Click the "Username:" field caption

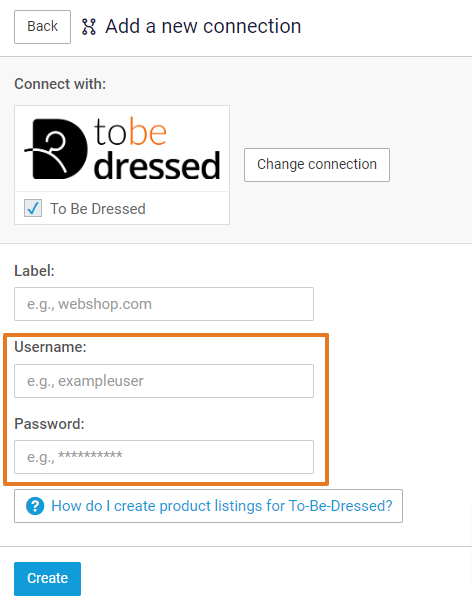[50, 347]
